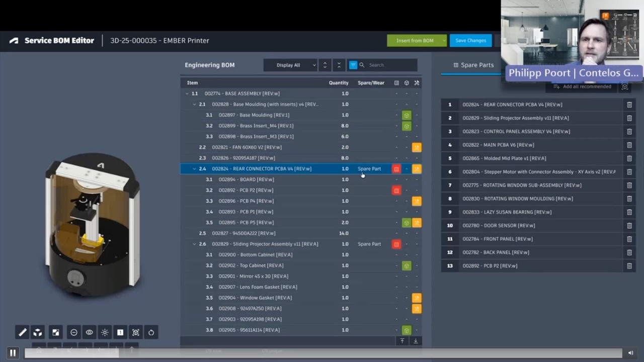Collapse 2.1 Base Moulding row
This screenshot has height=362, width=644.
tap(195, 105)
